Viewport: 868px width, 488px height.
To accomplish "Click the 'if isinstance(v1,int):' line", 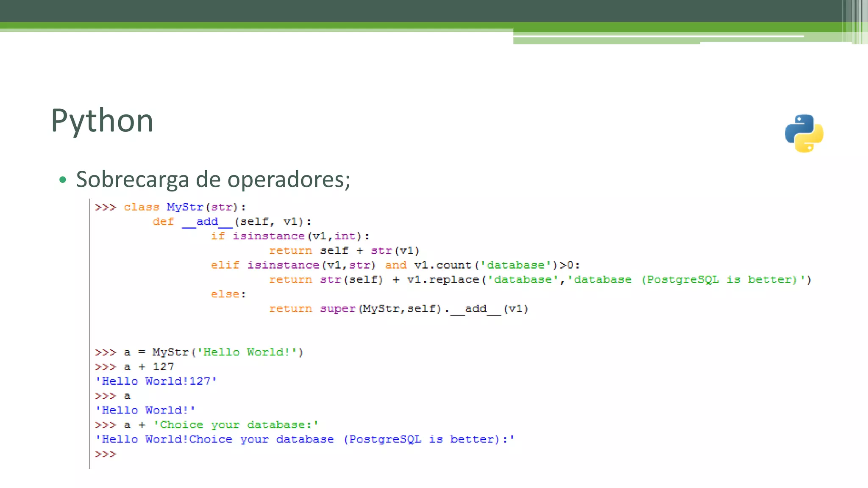I will (290, 236).
